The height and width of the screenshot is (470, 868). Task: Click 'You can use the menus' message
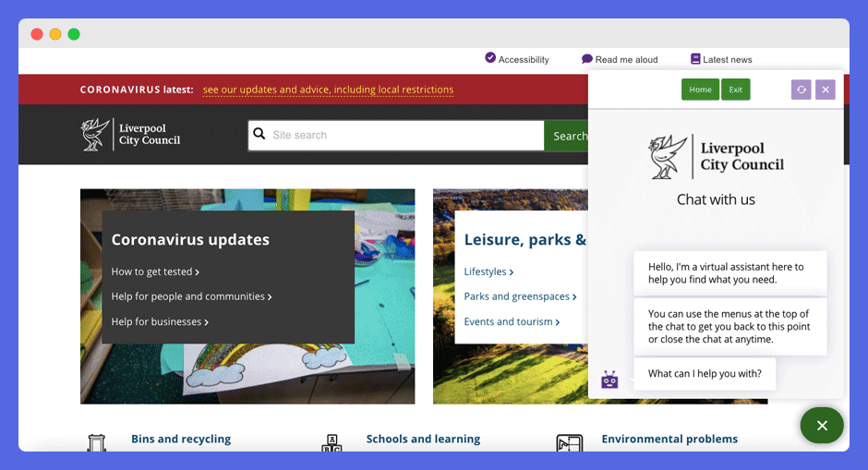(x=730, y=327)
